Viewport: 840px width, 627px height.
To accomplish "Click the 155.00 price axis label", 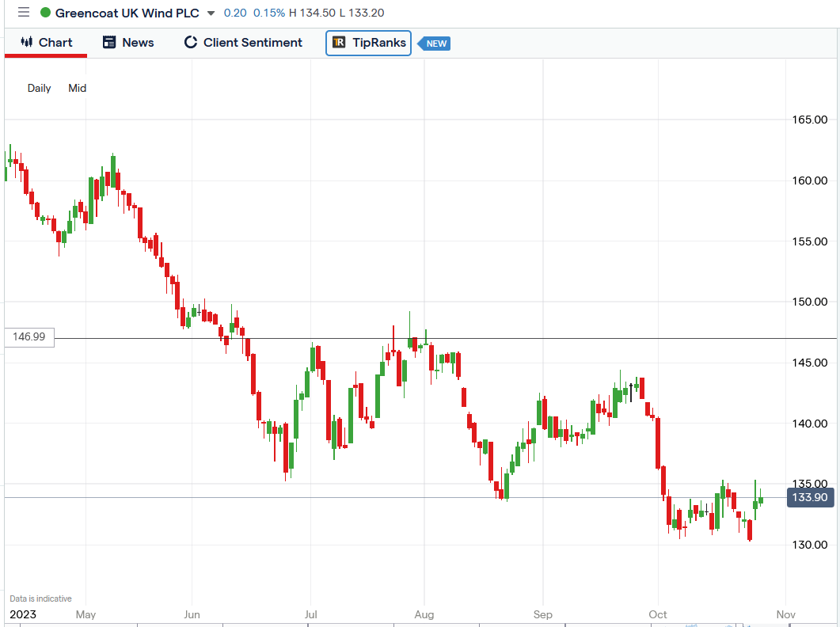I will click(810, 241).
